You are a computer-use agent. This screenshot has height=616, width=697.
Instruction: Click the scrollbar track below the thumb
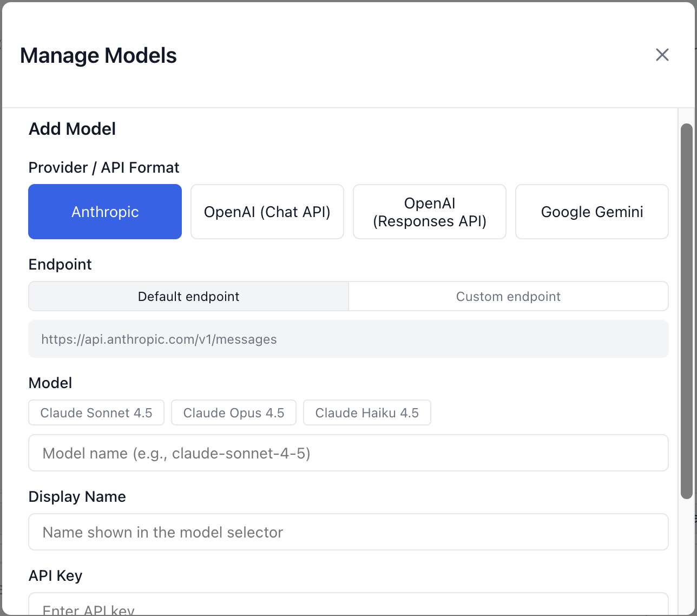coord(686,558)
